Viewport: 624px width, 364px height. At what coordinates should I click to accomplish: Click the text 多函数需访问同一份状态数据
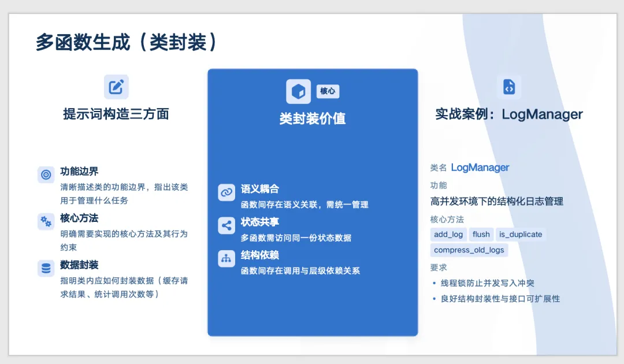point(296,238)
